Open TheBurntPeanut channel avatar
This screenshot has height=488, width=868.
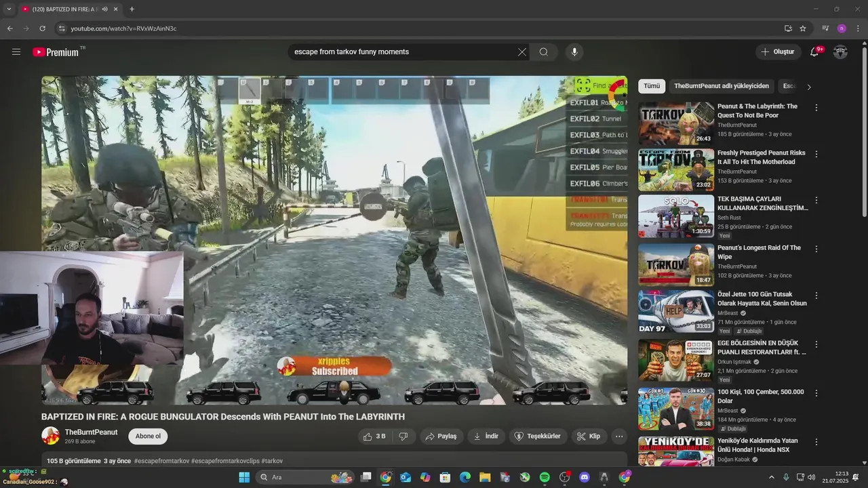50,436
